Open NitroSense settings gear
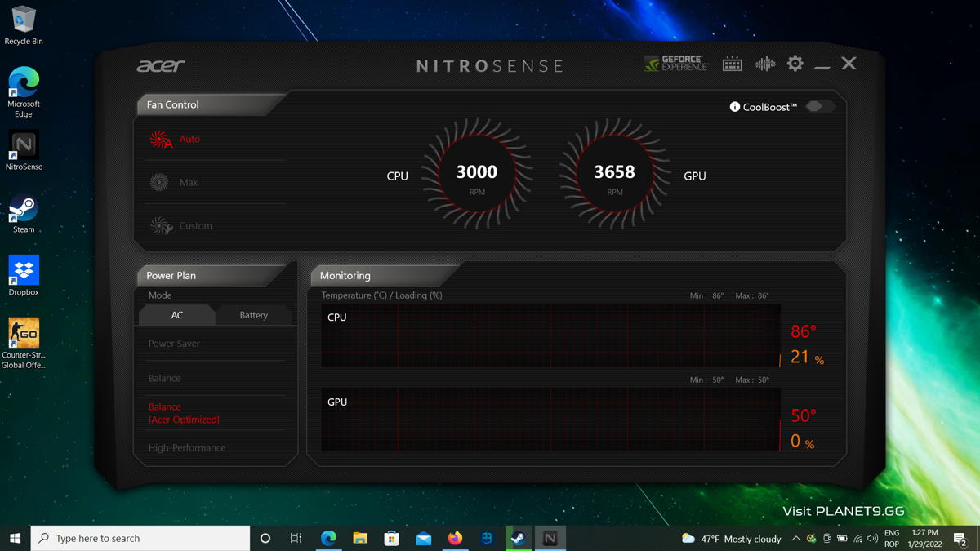 (x=795, y=63)
